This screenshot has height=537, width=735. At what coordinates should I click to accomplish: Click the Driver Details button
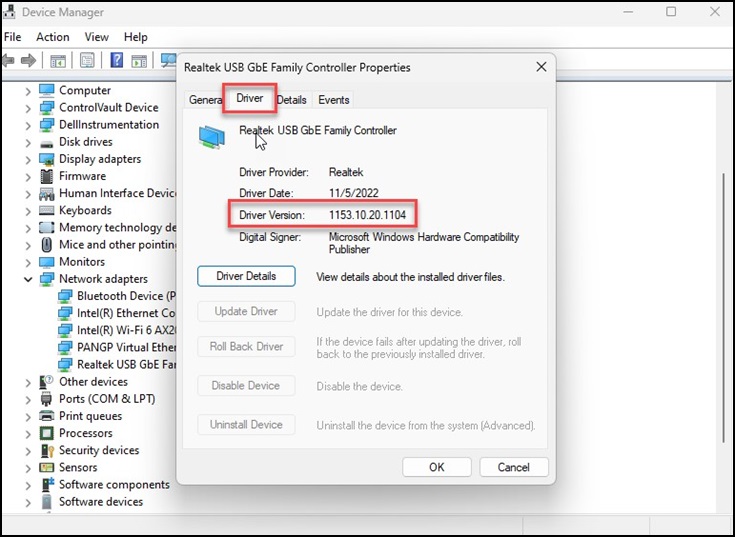(x=246, y=276)
